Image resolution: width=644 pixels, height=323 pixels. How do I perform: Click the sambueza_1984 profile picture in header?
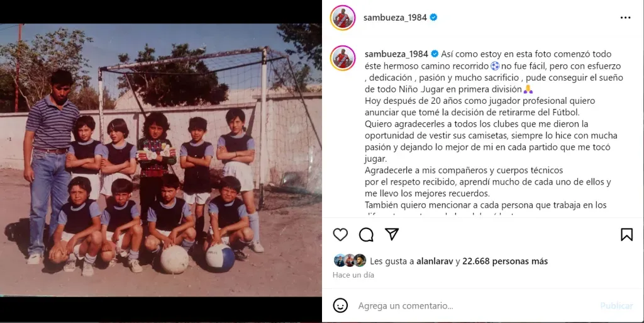click(x=343, y=18)
